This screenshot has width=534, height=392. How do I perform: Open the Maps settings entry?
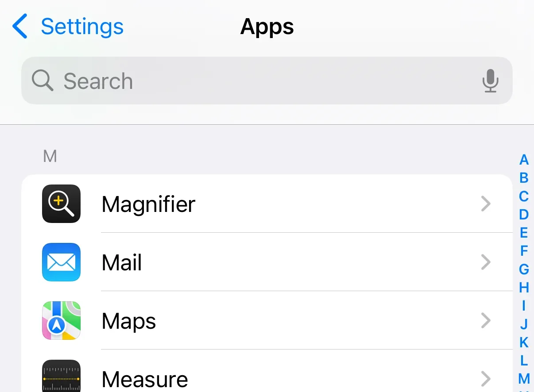[266, 321]
